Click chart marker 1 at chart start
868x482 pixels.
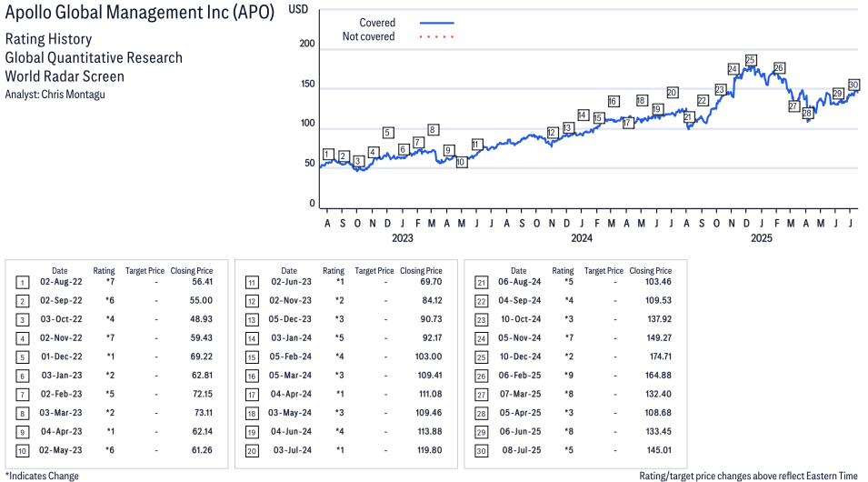[328, 154]
